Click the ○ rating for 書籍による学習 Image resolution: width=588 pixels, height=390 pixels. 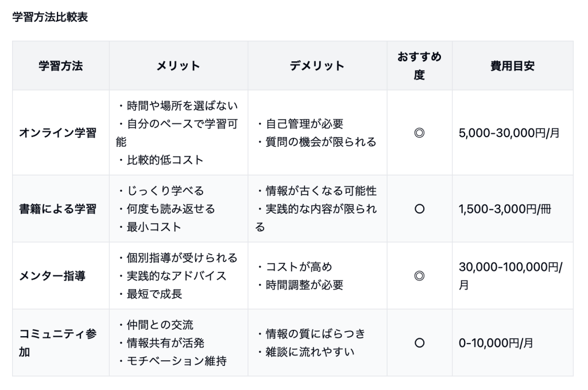click(419, 209)
